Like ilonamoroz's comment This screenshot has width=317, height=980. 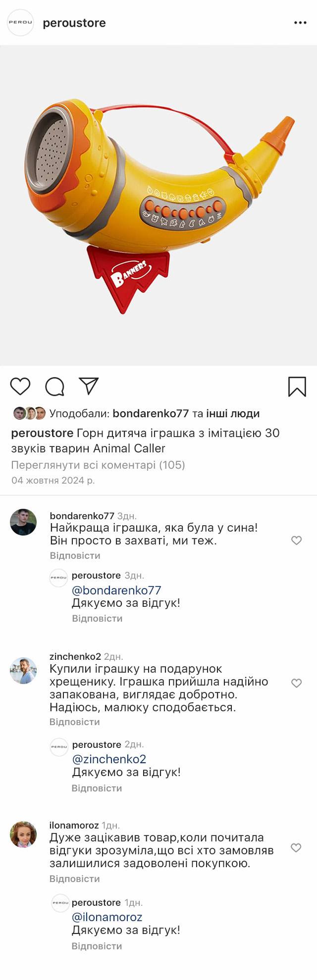296,848
